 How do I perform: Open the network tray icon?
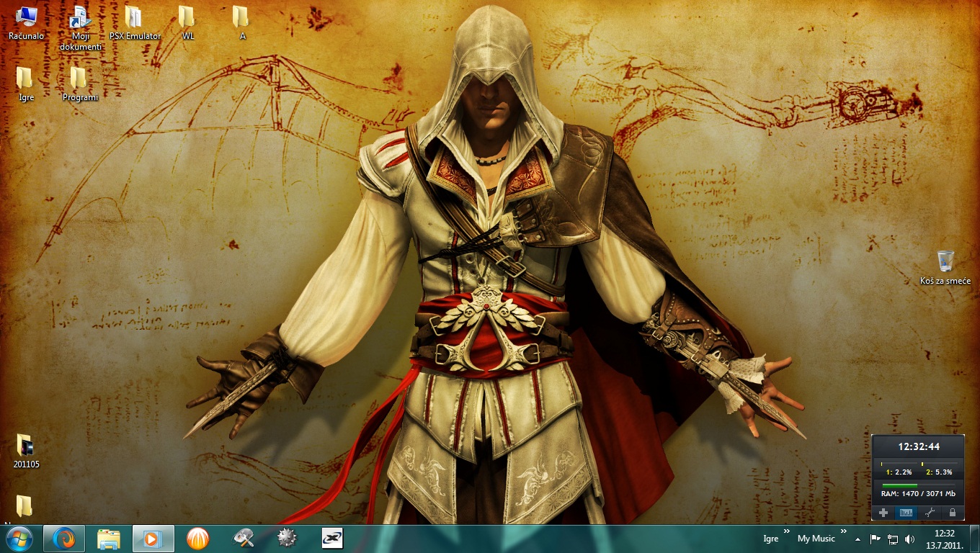[893, 539]
